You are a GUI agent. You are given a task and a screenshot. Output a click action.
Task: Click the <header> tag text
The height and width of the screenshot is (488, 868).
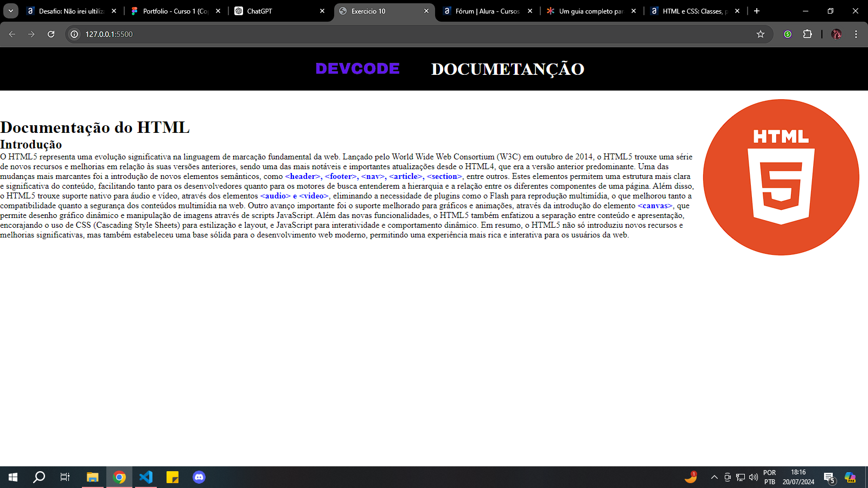pyautogui.click(x=303, y=176)
